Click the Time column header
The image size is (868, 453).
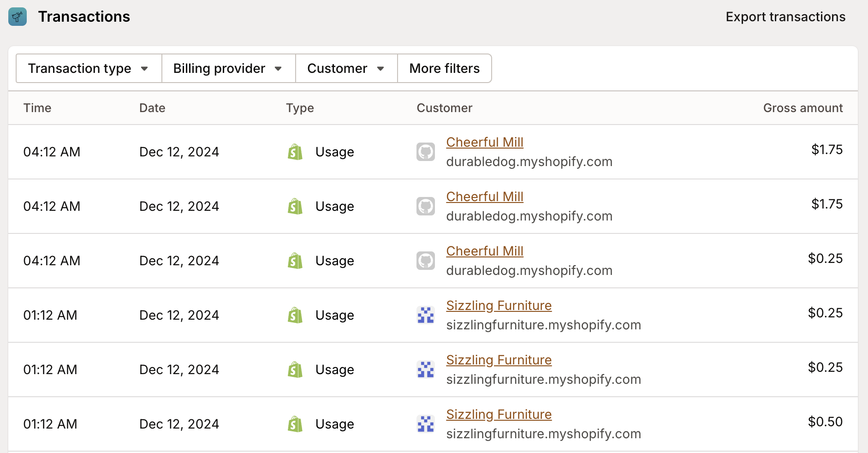point(37,108)
